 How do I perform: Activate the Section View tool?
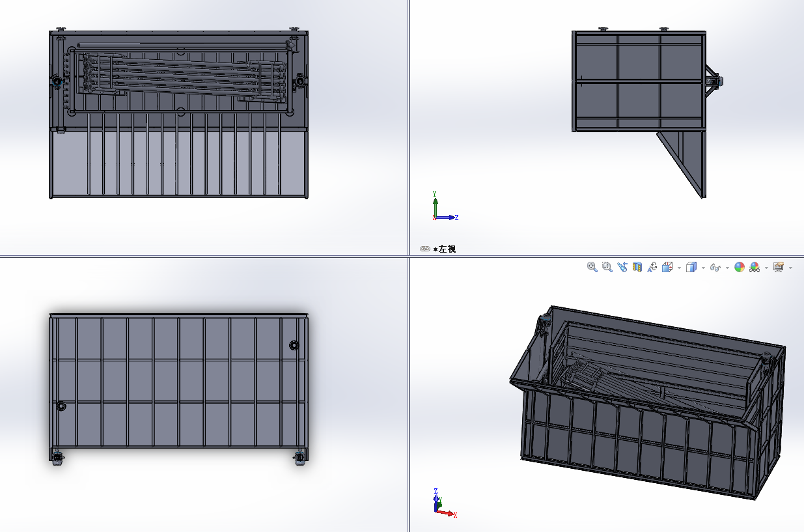[x=637, y=267]
